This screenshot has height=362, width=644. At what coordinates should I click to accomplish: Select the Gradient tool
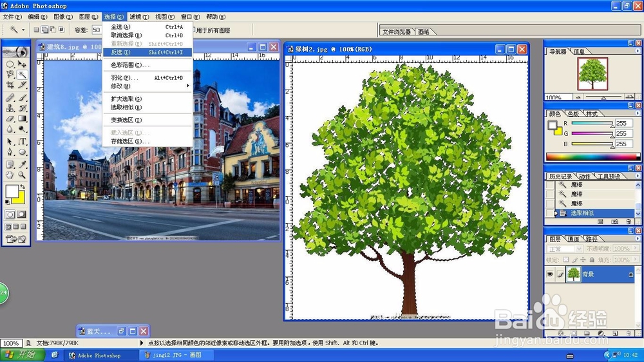[x=22, y=119]
